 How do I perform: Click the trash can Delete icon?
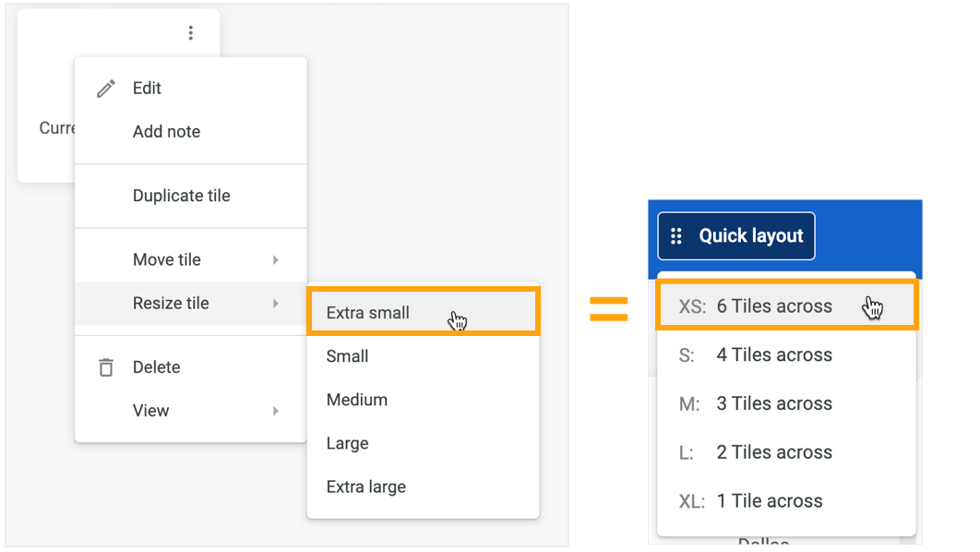coord(106,367)
